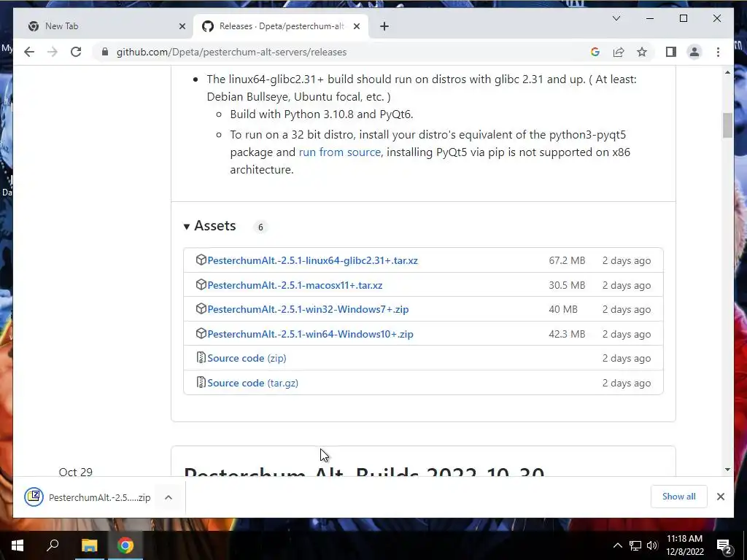Click package icon beside linux64 asset
This screenshot has width=747, height=560.
pos(201,260)
